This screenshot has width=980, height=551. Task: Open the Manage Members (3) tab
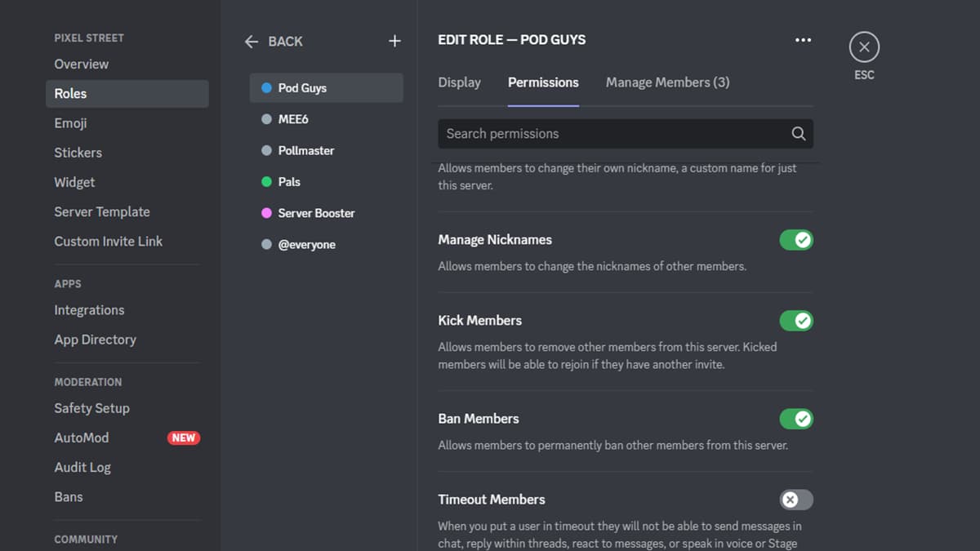point(667,82)
